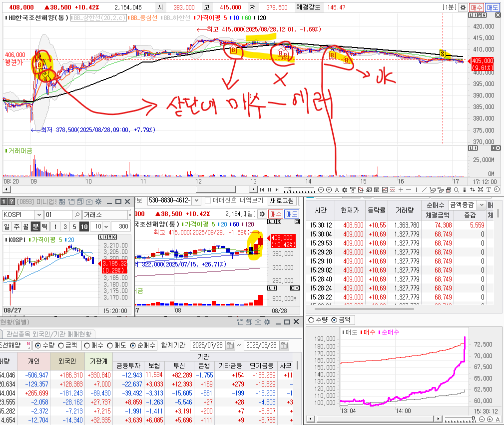Select the crosshair drawing tool (plus icon)
Image resolution: width=504 pixels, height=425 pixels.
[x=401, y=190]
